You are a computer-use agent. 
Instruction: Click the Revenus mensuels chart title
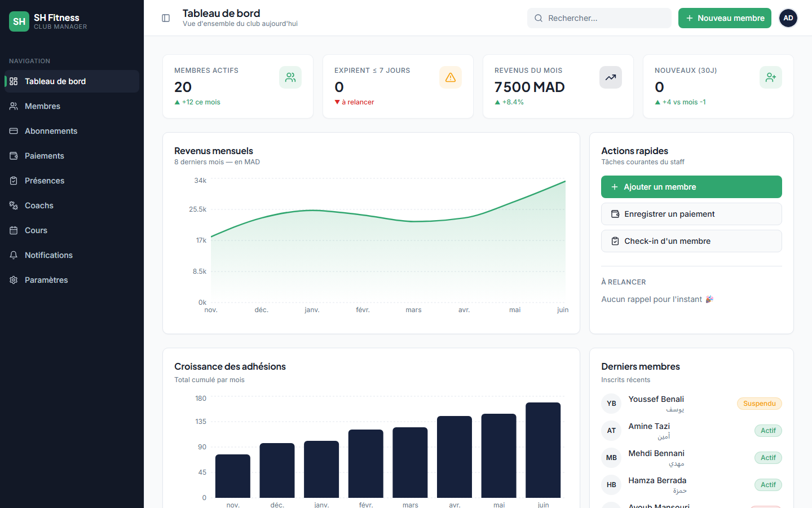[214, 151]
